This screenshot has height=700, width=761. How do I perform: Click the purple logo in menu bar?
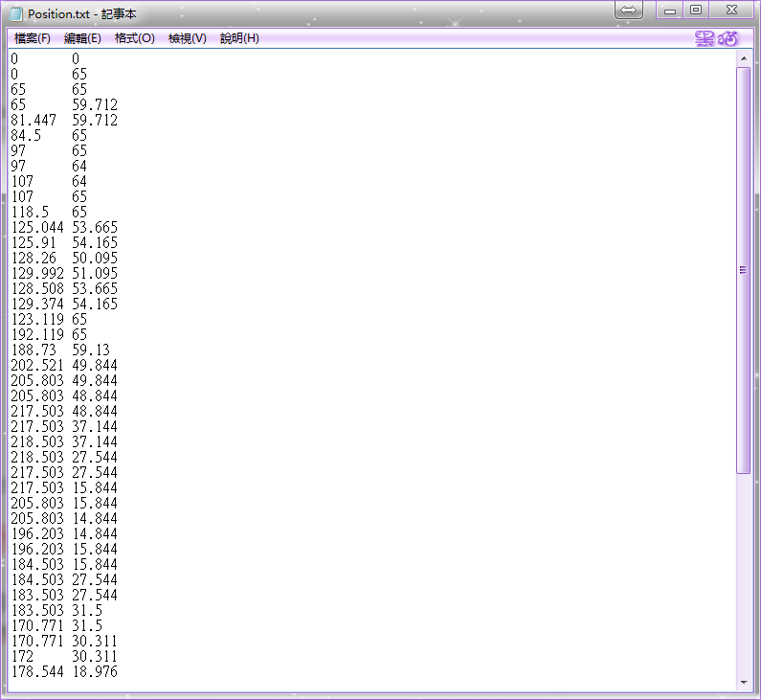tap(716, 38)
